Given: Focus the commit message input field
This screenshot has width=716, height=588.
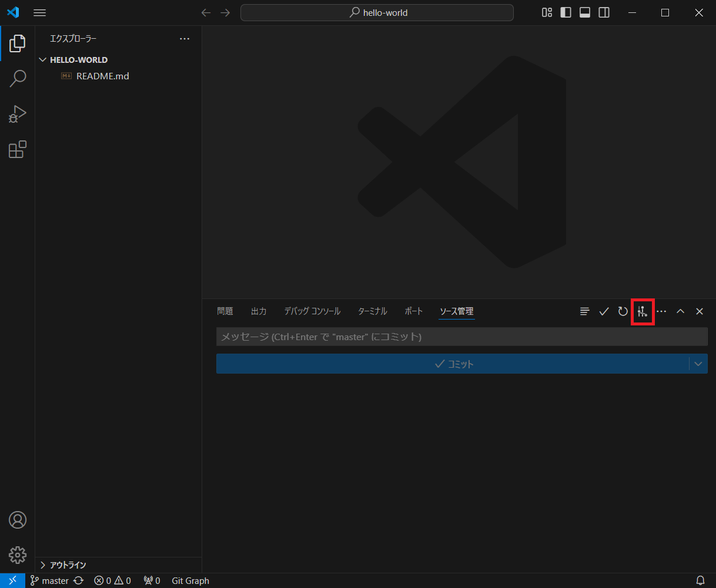Looking at the screenshot, I should (x=462, y=337).
